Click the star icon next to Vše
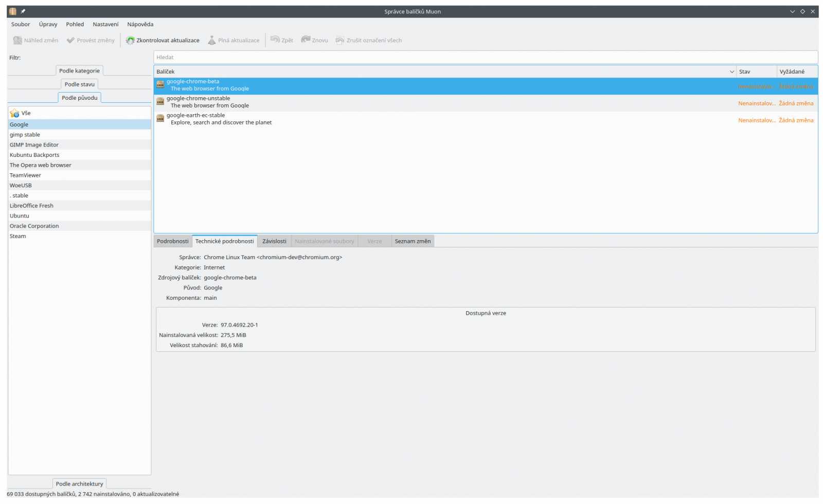This screenshot has height=504, width=823. pyautogui.click(x=14, y=113)
